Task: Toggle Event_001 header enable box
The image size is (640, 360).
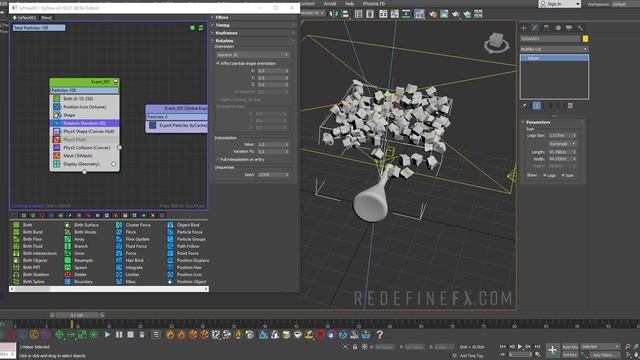Action: pyautogui.click(x=116, y=82)
